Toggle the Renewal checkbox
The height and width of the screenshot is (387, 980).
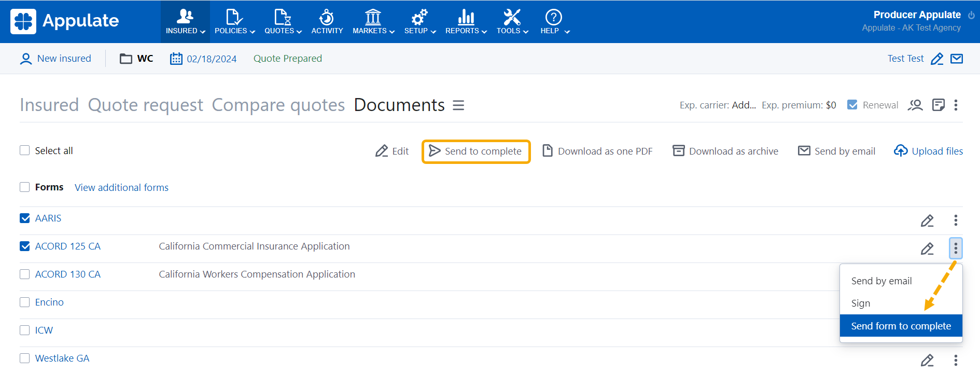click(x=852, y=105)
